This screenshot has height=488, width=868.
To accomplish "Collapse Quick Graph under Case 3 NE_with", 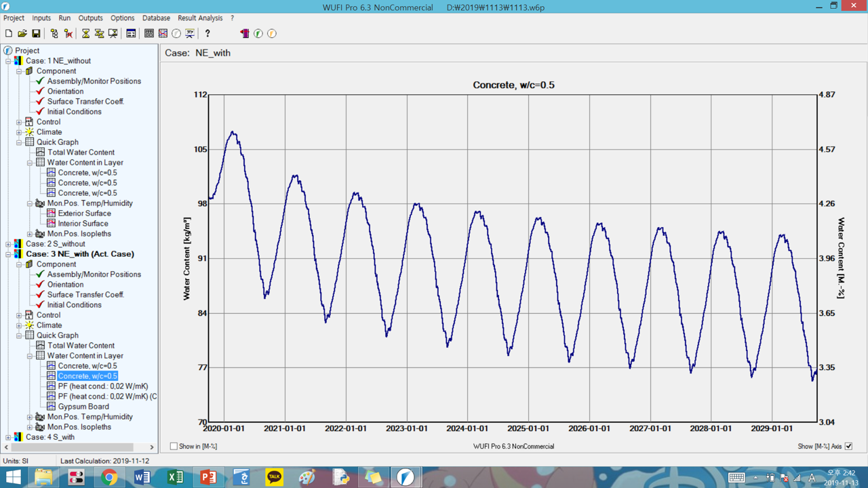I will pos(19,335).
